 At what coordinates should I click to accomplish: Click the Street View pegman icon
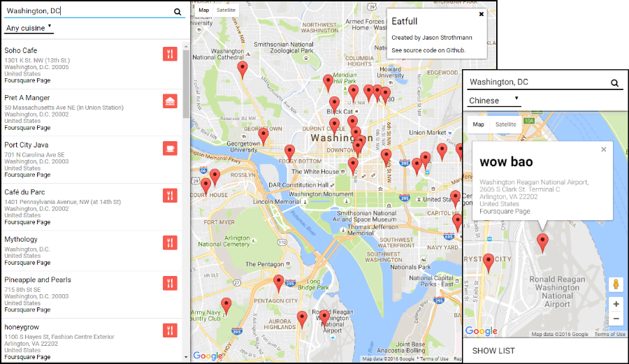click(x=616, y=284)
